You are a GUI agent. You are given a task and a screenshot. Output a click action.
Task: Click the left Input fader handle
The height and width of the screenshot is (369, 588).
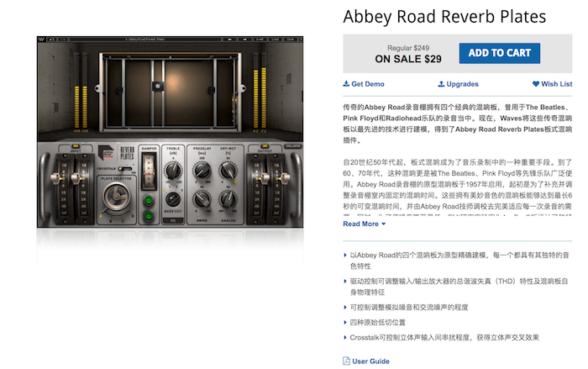[56, 178]
